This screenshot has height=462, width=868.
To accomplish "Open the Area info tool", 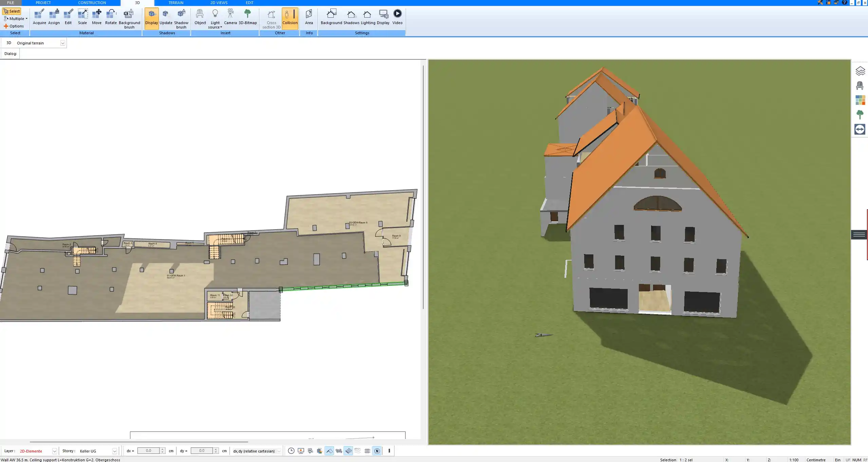I will (x=309, y=17).
